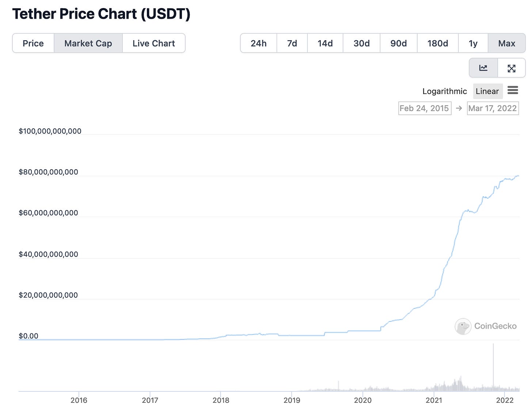Viewport: 532px width, 409px height.
Task: Click the 2022 year label on timeline
Action: pos(505,400)
